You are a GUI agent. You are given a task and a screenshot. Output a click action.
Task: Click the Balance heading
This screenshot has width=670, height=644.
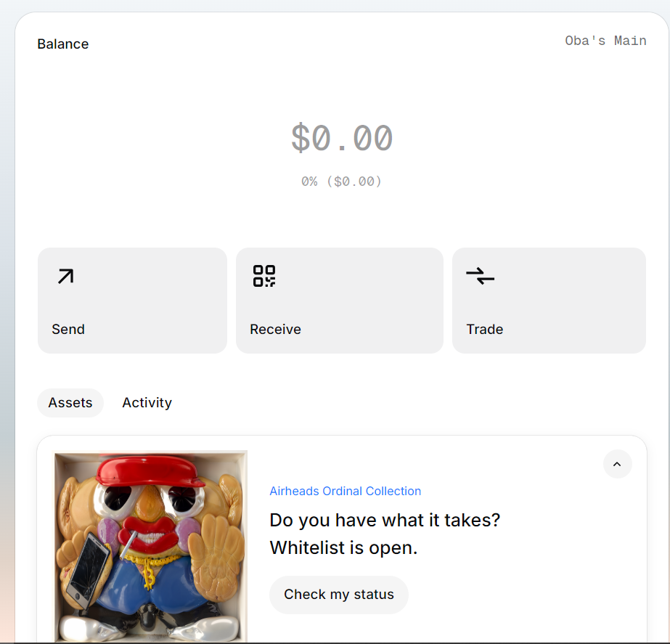[63, 44]
